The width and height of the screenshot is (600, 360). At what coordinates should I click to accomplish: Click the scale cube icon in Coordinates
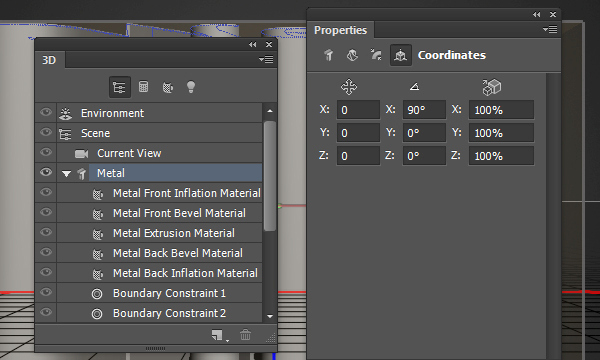click(x=492, y=87)
